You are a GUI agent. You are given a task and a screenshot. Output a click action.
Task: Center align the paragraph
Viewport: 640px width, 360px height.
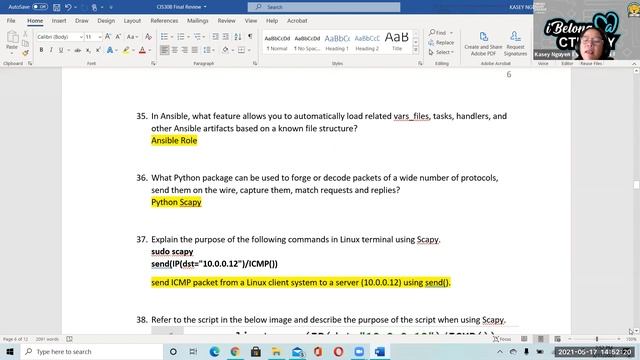pos(175,50)
